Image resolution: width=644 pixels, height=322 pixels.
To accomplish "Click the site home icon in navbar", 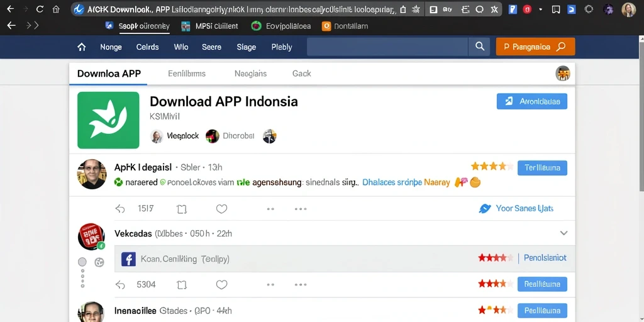I will [x=81, y=47].
